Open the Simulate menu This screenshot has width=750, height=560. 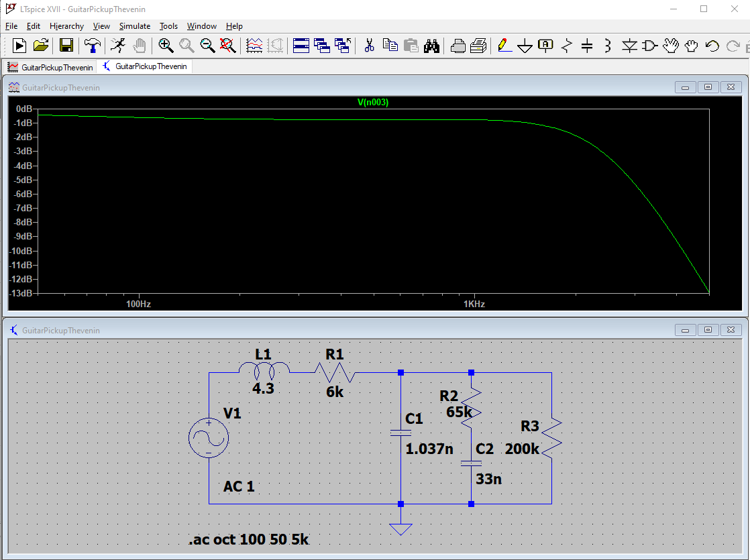click(135, 26)
